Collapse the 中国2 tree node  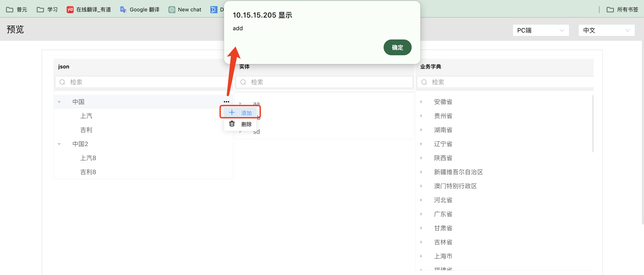point(59,144)
